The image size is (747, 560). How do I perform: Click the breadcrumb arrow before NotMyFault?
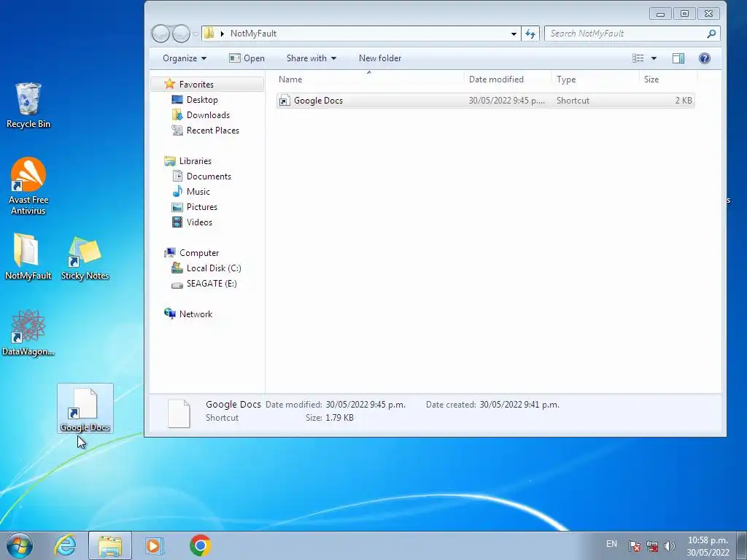click(x=222, y=34)
